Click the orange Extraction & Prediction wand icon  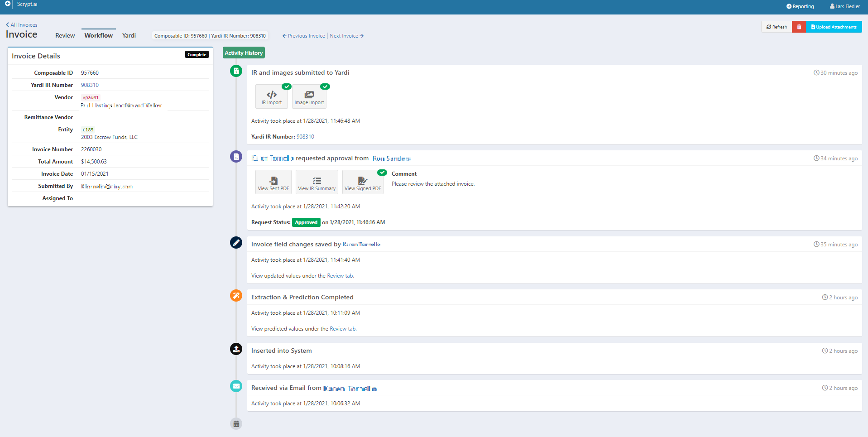point(236,295)
